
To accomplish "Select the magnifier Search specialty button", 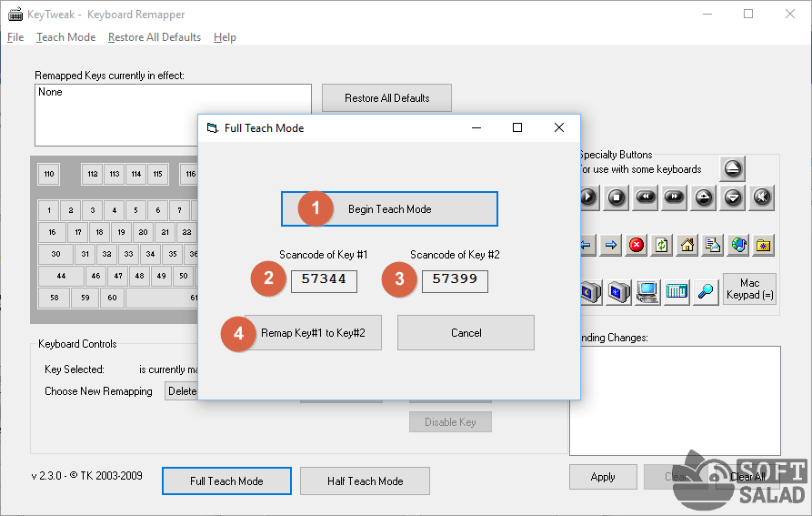I will pos(706,291).
